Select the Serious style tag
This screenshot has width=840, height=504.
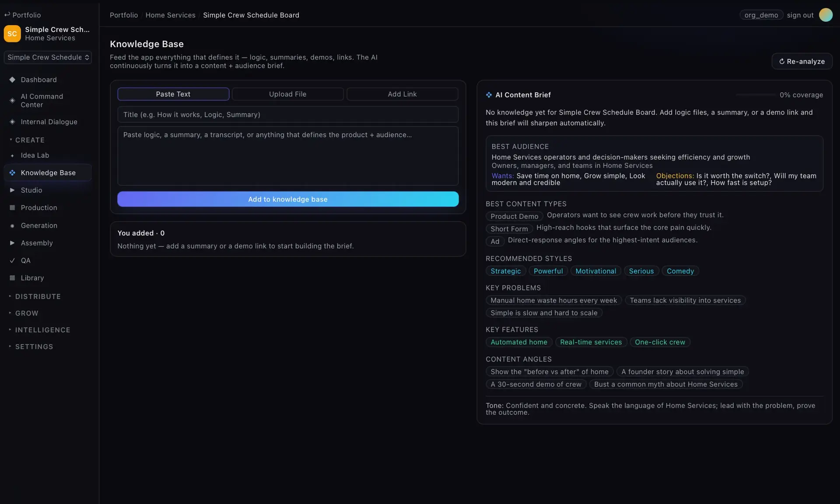tap(641, 271)
